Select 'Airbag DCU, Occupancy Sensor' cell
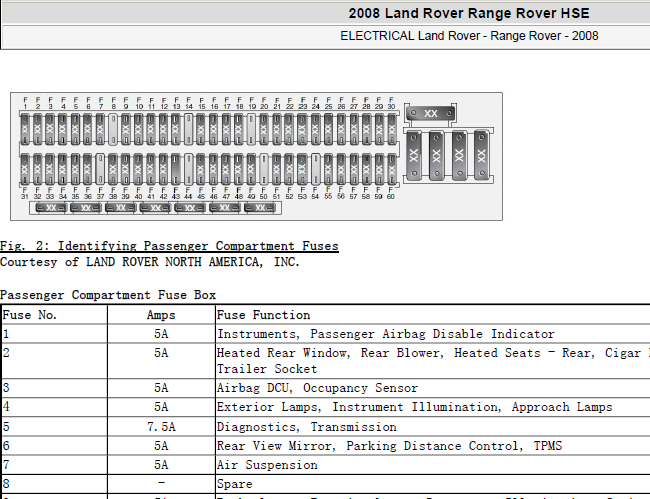 [433, 388]
